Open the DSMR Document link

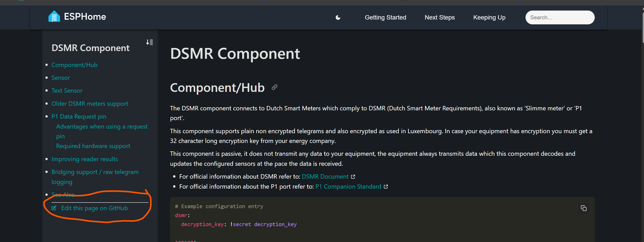tap(325, 177)
